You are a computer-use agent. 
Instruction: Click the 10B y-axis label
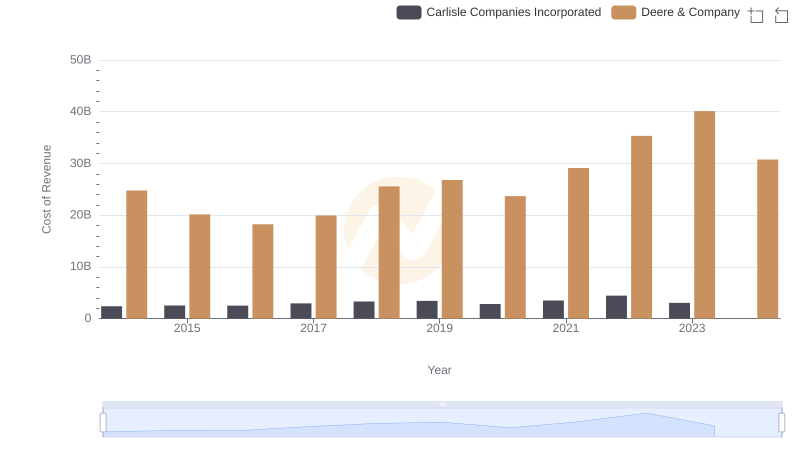(81, 266)
